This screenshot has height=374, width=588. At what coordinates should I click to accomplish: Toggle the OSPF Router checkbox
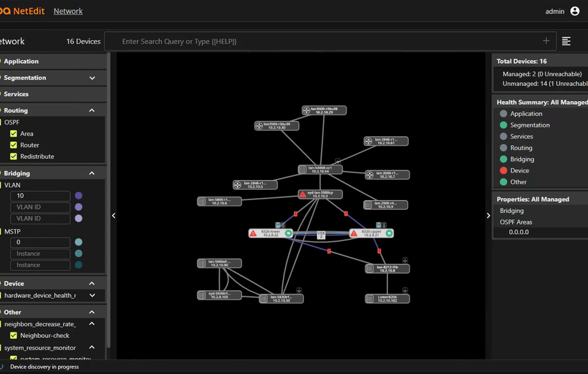(x=13, y=145)
